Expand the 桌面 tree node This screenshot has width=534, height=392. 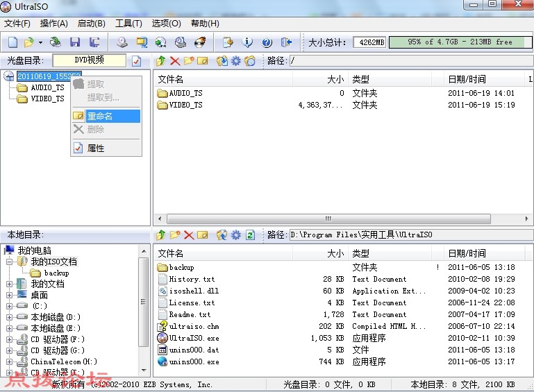point(10,295)
